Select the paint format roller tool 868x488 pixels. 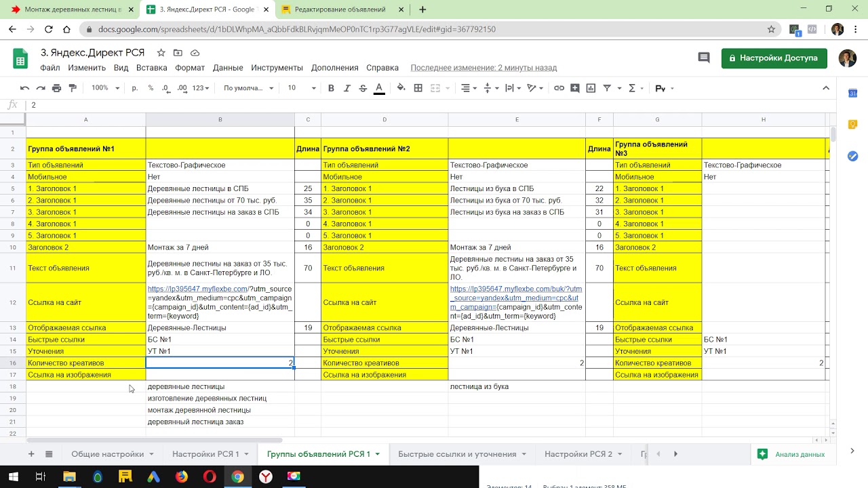point(73,88)
